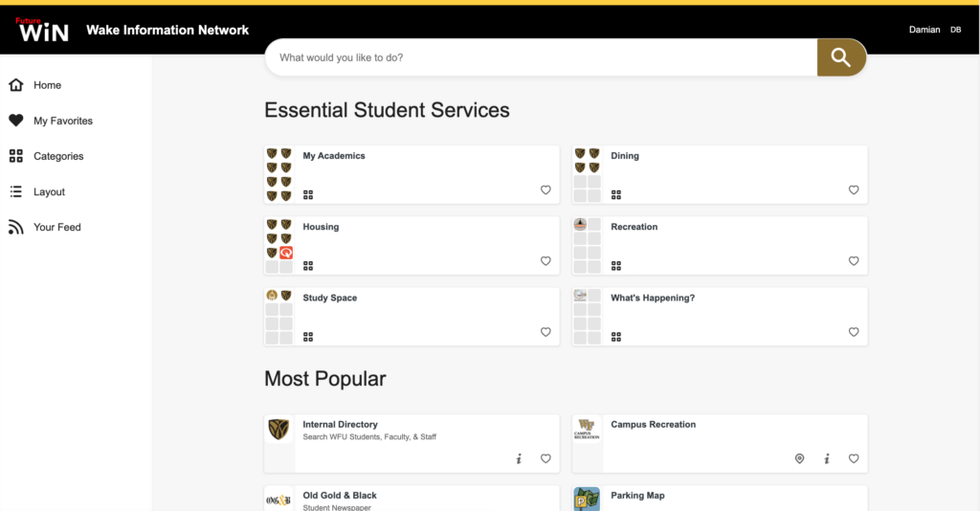
Task: Favorite the Housing card
Action: tap(546, 261)
